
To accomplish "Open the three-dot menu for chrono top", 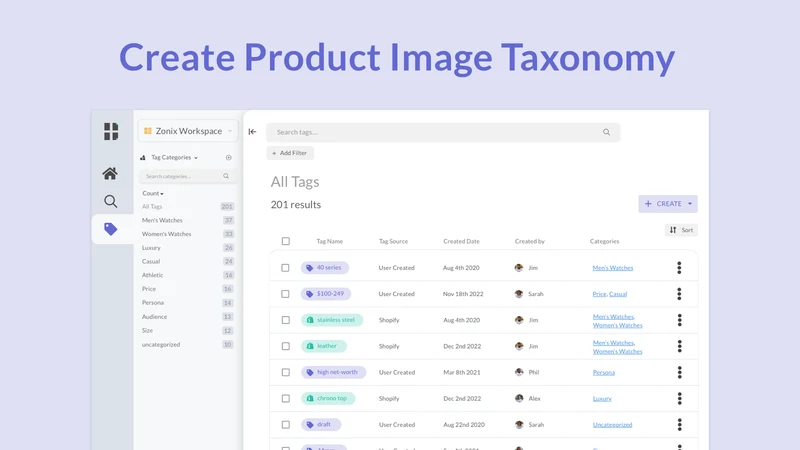I will [x=679, y=398].
